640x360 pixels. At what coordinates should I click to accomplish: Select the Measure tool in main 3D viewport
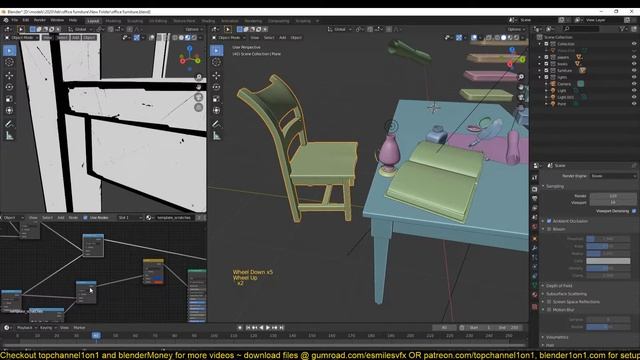(x=216, y=136)
